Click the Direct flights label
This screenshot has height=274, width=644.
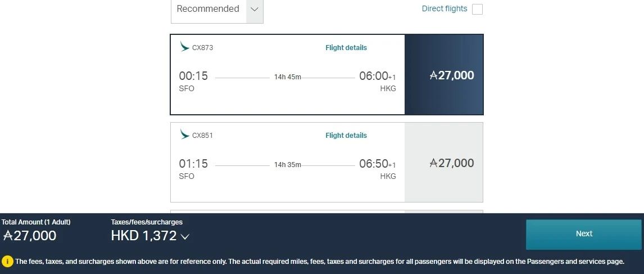[445, 8]
